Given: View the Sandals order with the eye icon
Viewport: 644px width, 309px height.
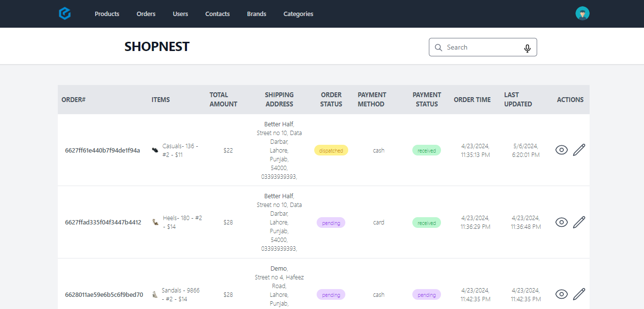Looking at the screenshot, I should tap(561, 294).
